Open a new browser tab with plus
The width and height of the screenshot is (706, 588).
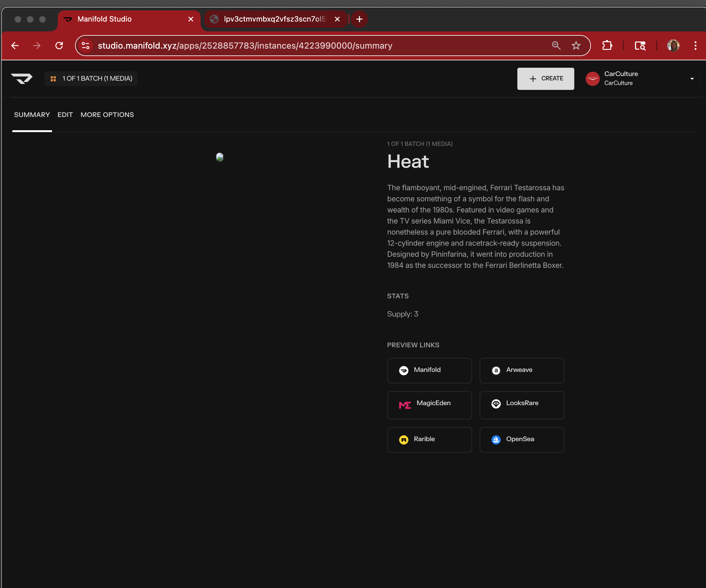click(359, 19)
